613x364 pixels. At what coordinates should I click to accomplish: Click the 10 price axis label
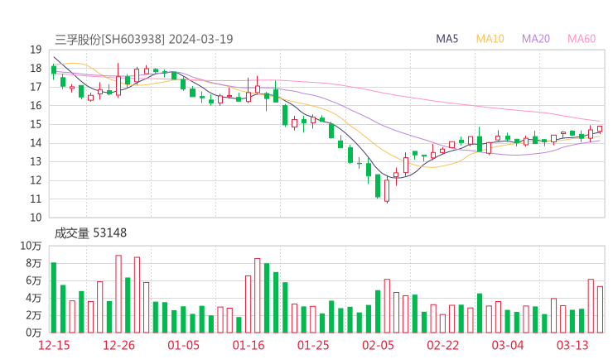pos(36,218)
